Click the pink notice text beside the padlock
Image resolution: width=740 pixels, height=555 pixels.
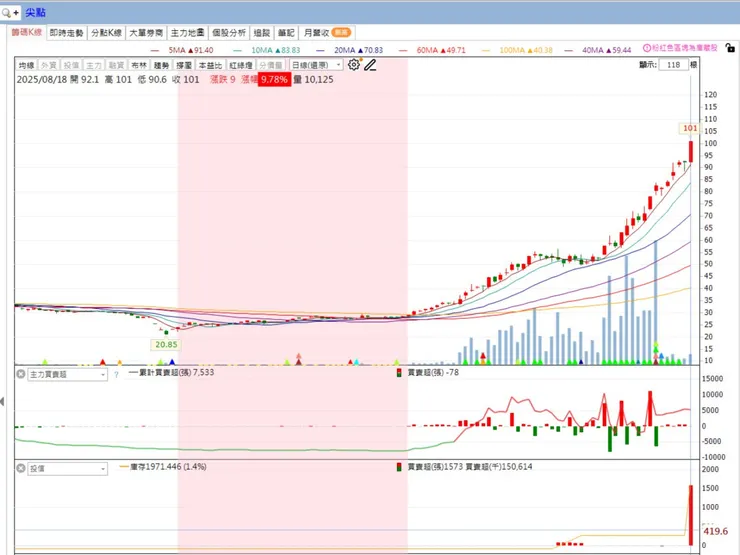685,48
